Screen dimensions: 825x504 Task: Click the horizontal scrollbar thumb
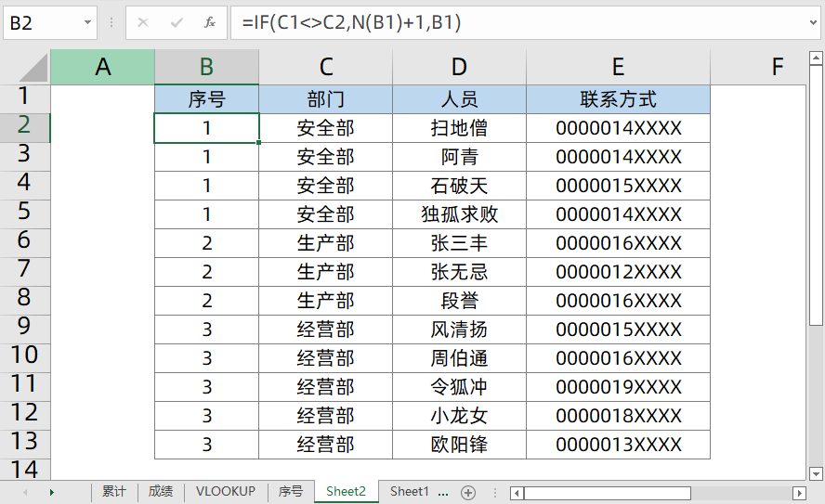pyautogui.click(x=608, y=493)
